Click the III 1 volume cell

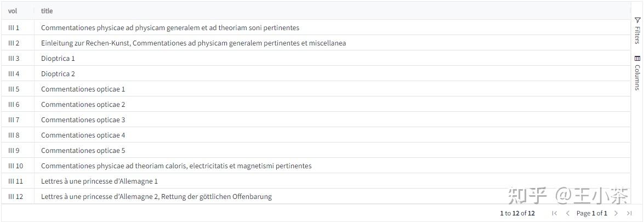point(14,27)
